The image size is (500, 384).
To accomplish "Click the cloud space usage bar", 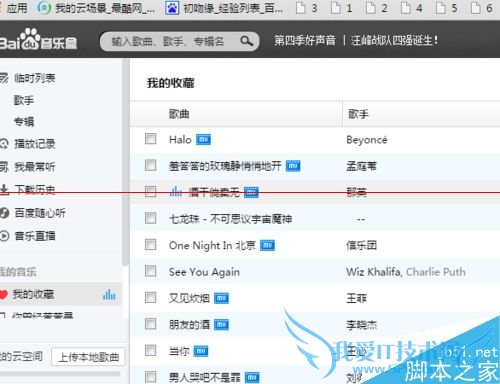I will coord(60,374).
